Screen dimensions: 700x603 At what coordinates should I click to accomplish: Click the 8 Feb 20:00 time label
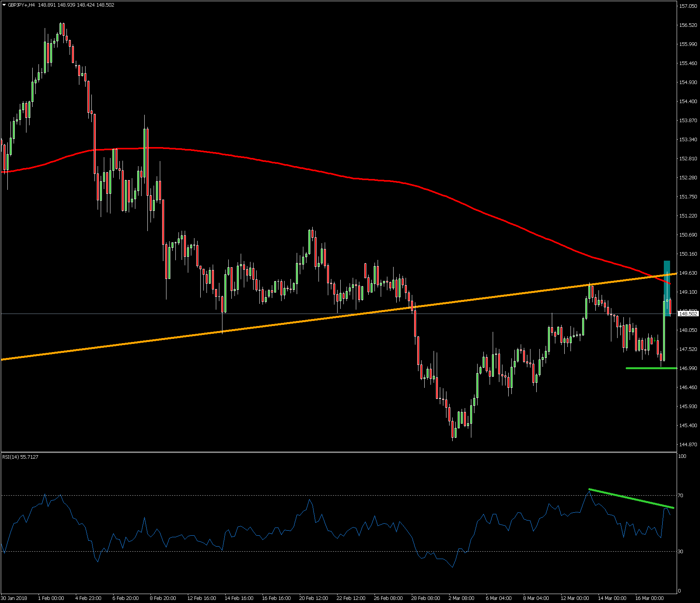point(163,598)
